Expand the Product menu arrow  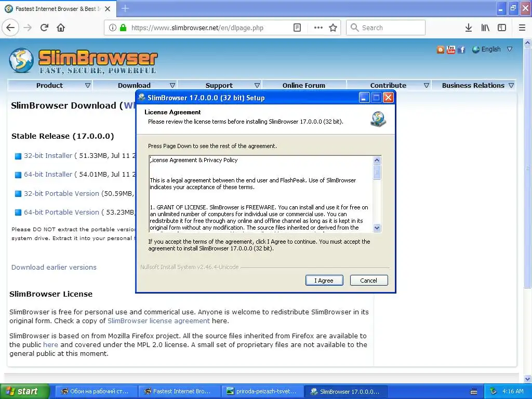pyautogui.click(x=88, y=86)
